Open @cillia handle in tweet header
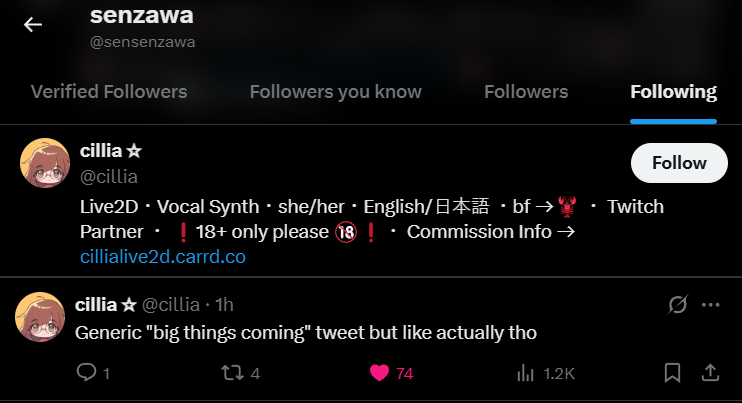The image size is (742, 403). pos(171,305)
